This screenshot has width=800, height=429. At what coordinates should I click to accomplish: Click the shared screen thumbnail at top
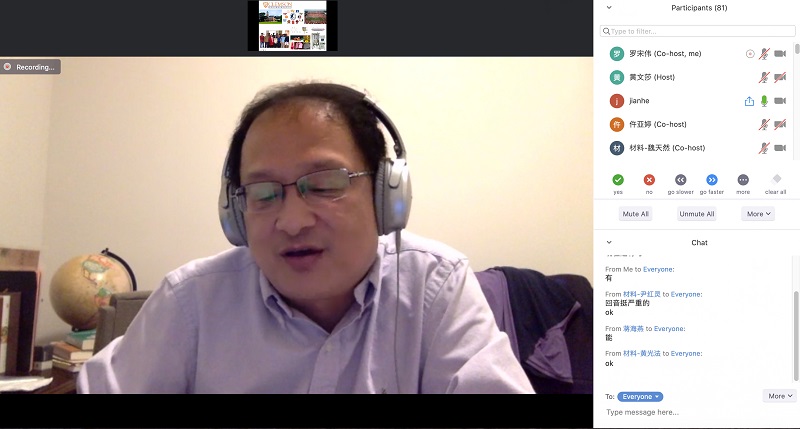pos(292,26)
